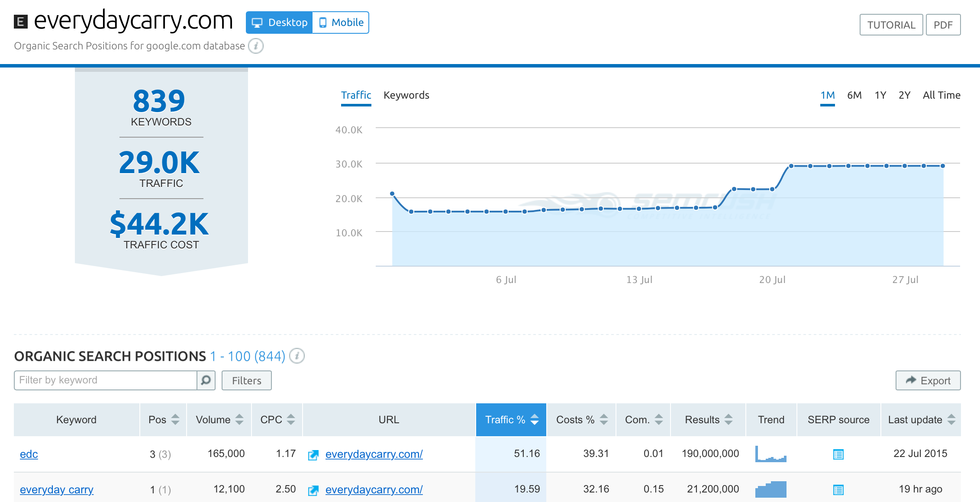View SERP source snapshot for everyday carry
The image size is (980, 502).
coord(838,490)
